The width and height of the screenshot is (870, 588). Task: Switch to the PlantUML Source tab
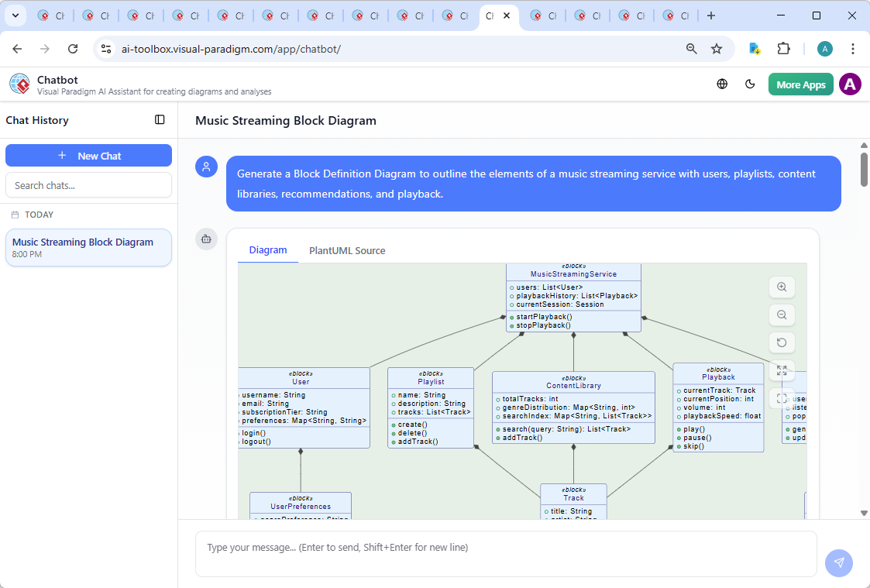(x=346, y=250)
